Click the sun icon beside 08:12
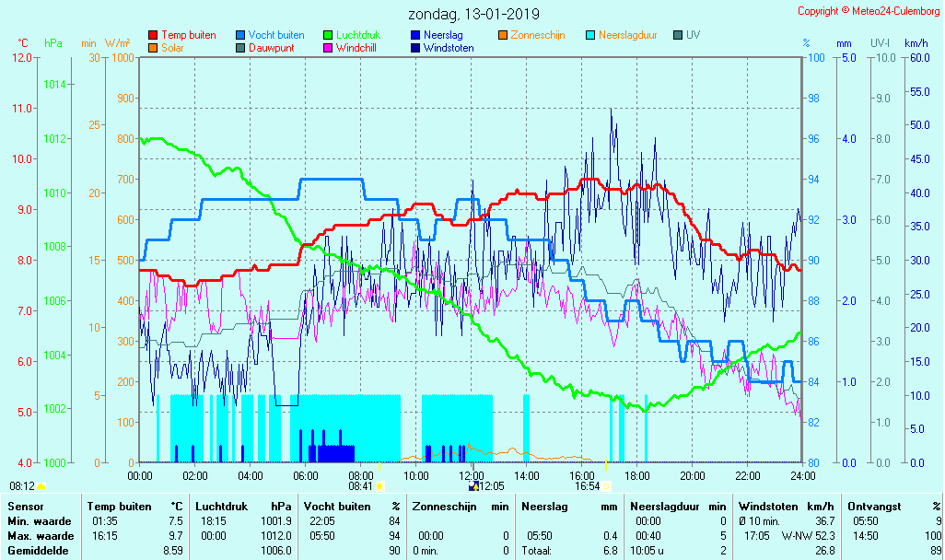 [x=41, y=485]
